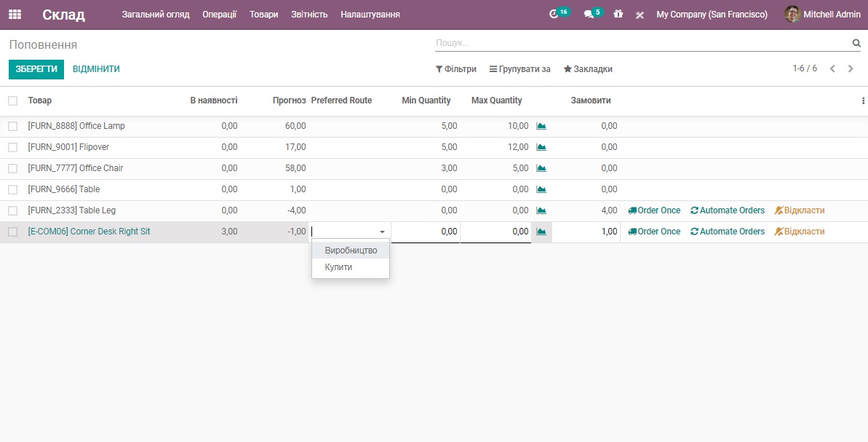This screenshot has width=868, height=442.
Task: Click the search magnifier icon
Action: (856, 44)
